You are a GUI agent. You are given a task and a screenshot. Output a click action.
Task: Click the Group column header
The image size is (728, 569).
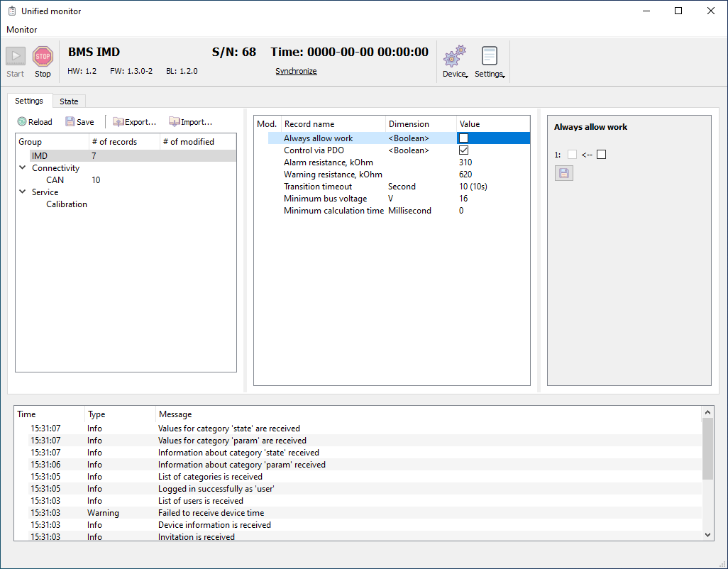(x=52, y=142)
